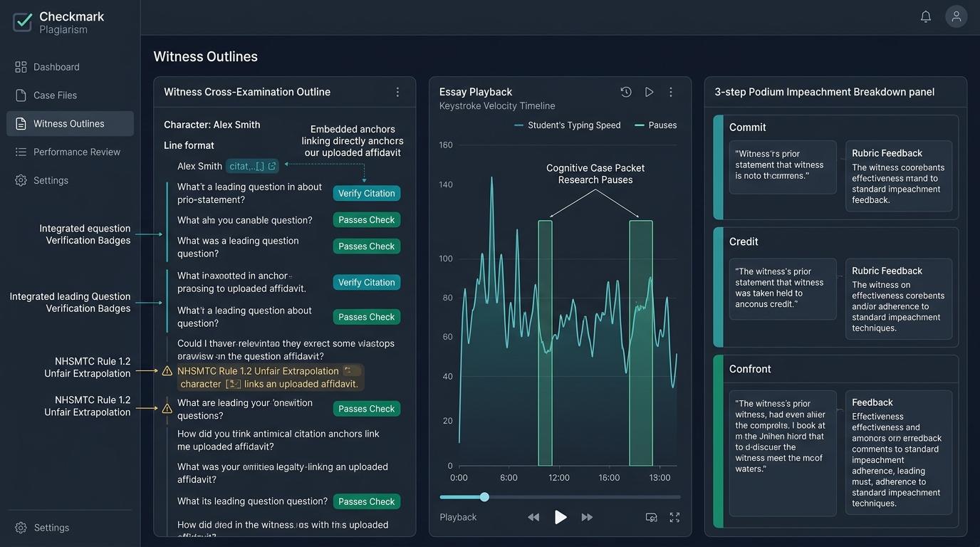Open the sidebar footer Settings item
980x547 pixels.
click(x=42, y=528)
